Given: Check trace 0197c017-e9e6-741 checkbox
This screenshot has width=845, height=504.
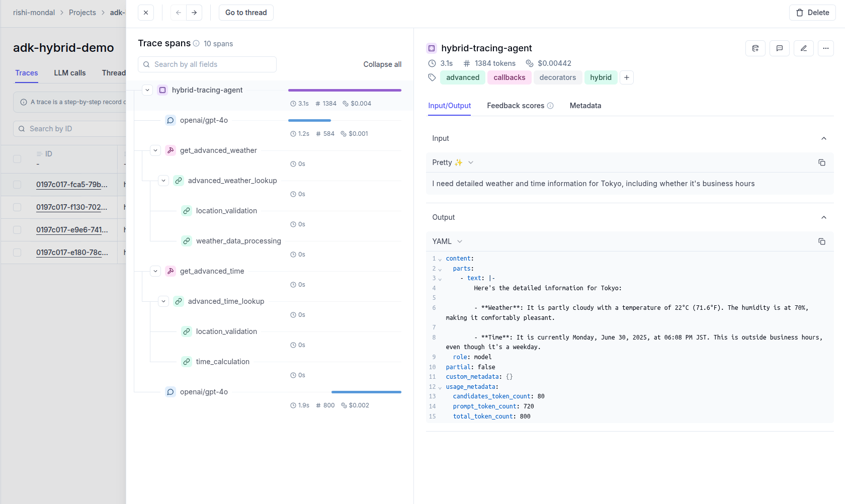Looking at the screenshot, I should point(17,229).
